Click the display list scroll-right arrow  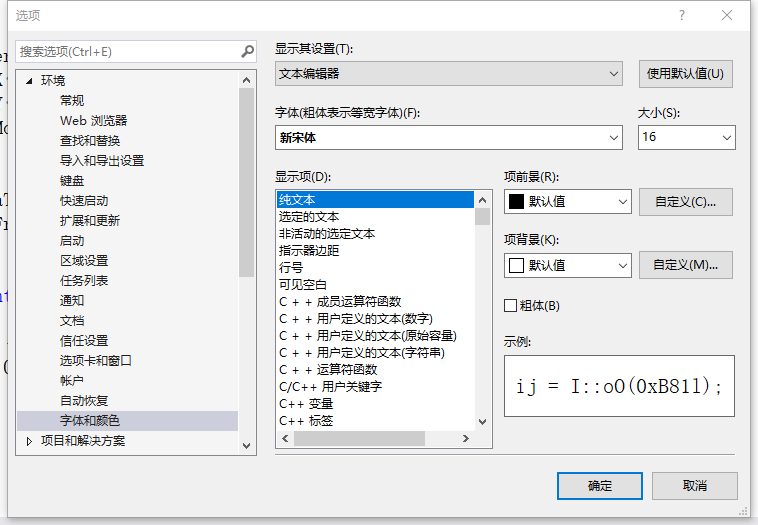[465, 439]
